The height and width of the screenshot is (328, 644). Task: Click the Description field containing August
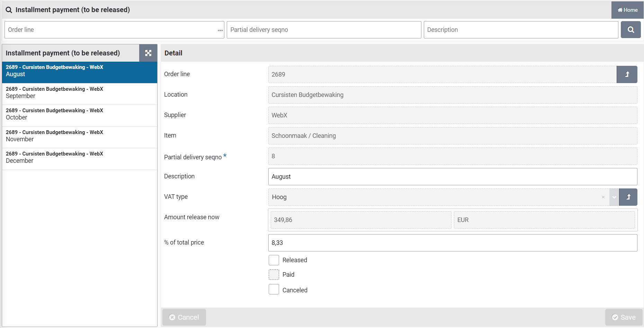452,177
